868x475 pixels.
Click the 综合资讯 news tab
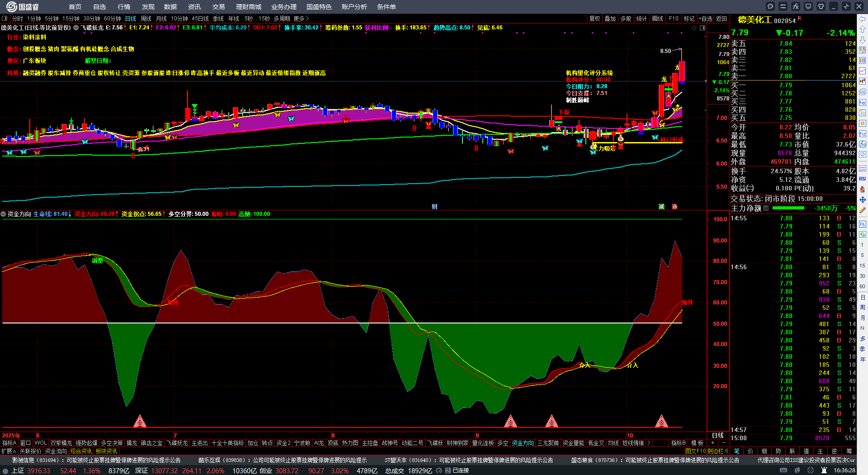(x=81, y=451)
